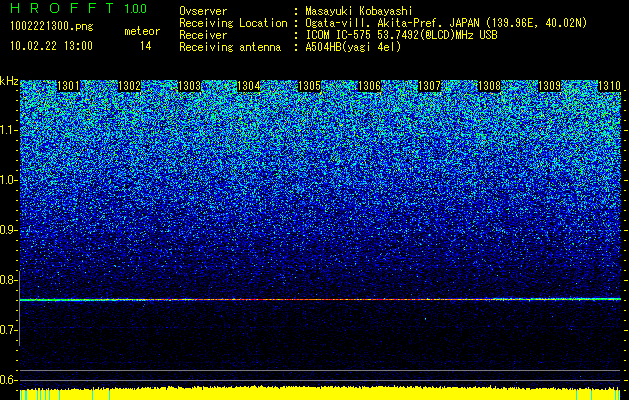This screenshot has height=400, width=629.
Task: Click the Ovserver label
Action: click(x=203, y=11)
